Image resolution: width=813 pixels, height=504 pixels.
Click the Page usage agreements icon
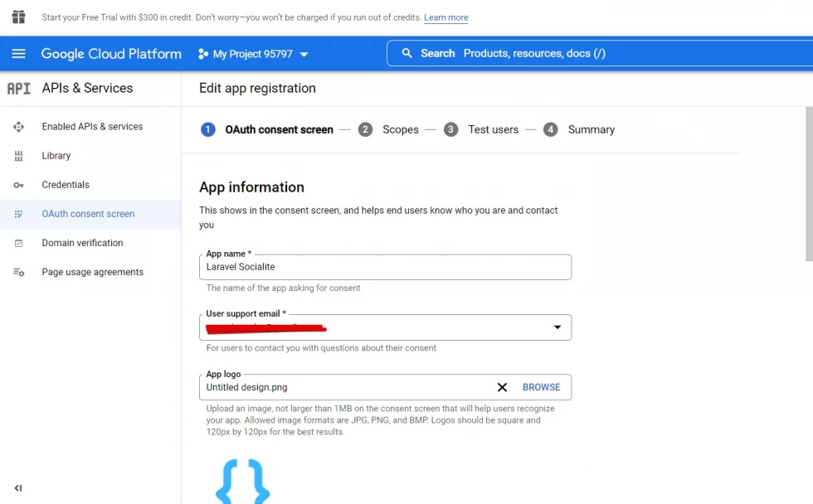pos(18,272)
